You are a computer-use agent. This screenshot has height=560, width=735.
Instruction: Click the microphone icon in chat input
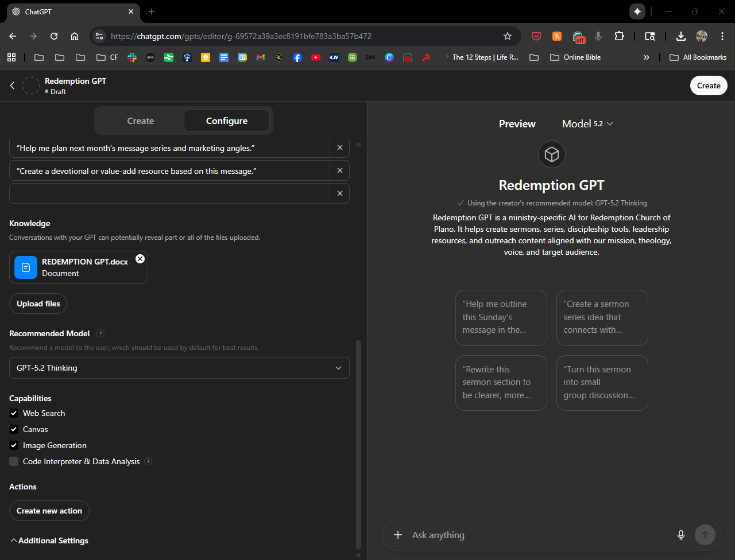point(680,535)
